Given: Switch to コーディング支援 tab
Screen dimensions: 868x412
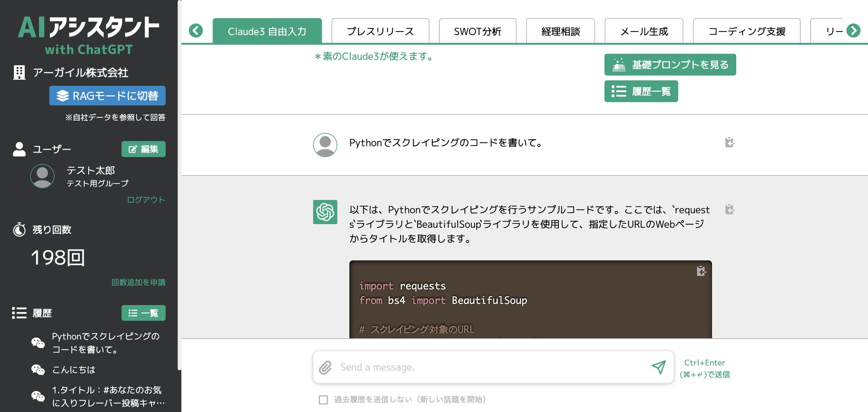Looking at the screenshot, I should point(746,32).
